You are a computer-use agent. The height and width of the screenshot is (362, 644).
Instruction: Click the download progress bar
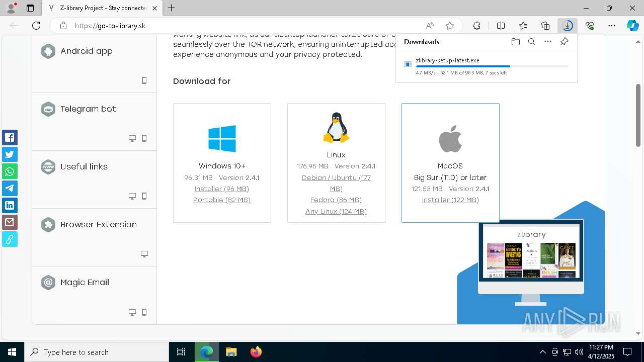point(493,66)
